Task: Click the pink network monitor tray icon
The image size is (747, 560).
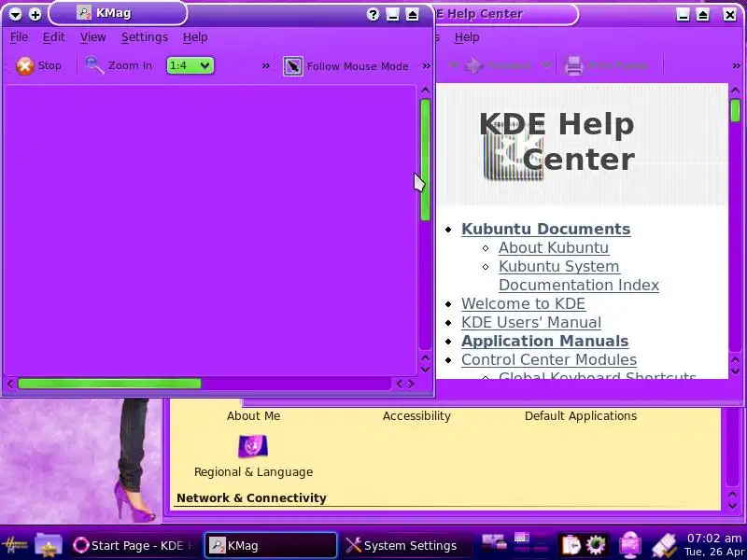Action: pos(629,545)
